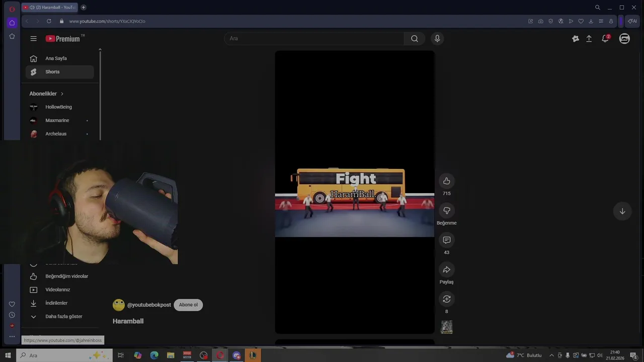Open the @youtubebokpost channel link
The image size is (644, 362).
(x=149, y=305)
